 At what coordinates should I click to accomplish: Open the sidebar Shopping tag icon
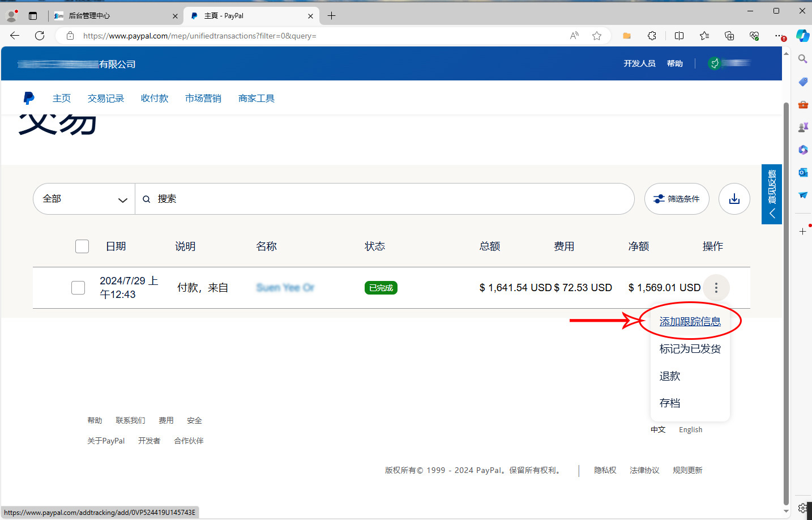point(802,82)
